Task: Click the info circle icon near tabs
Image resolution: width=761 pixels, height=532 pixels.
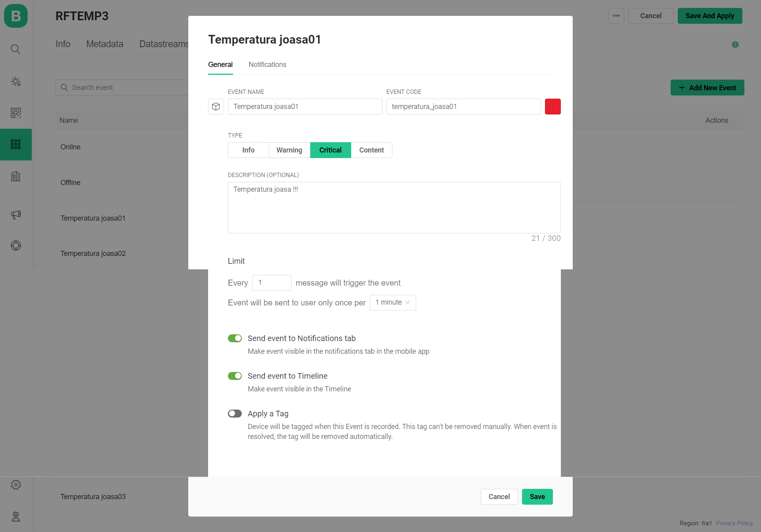Action: (x=735, y=45)
